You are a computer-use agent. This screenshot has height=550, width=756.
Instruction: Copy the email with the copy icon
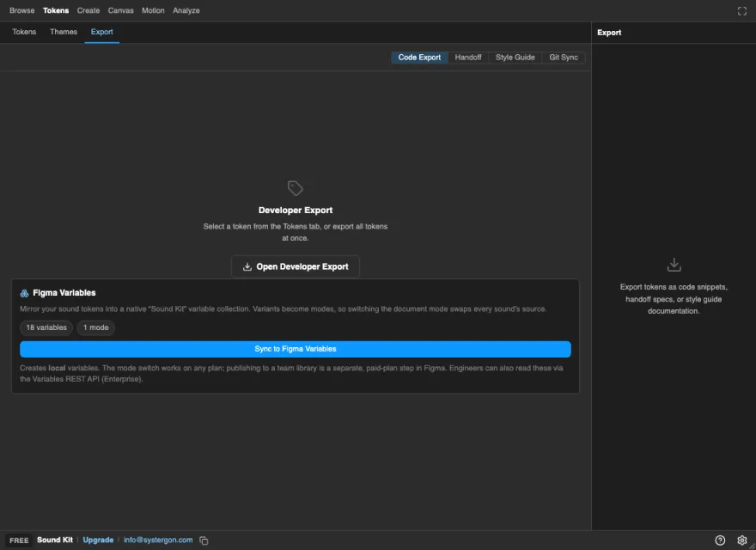coord(204,541)
